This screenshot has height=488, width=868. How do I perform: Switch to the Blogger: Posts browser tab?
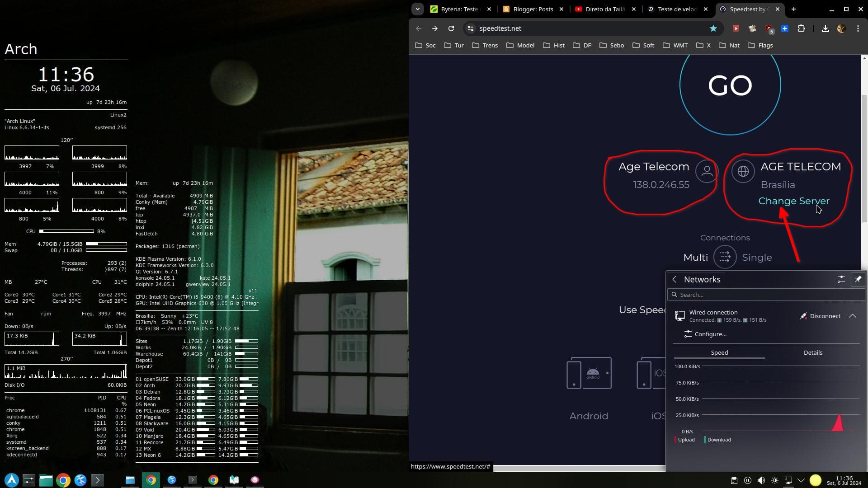(533, 9)
